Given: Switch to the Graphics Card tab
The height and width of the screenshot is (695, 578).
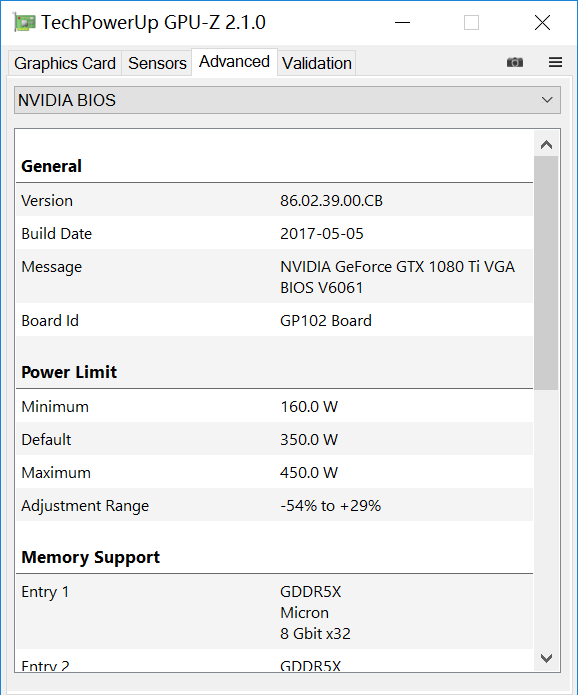Looking at the screenshot, I should (x=65, y=63).
